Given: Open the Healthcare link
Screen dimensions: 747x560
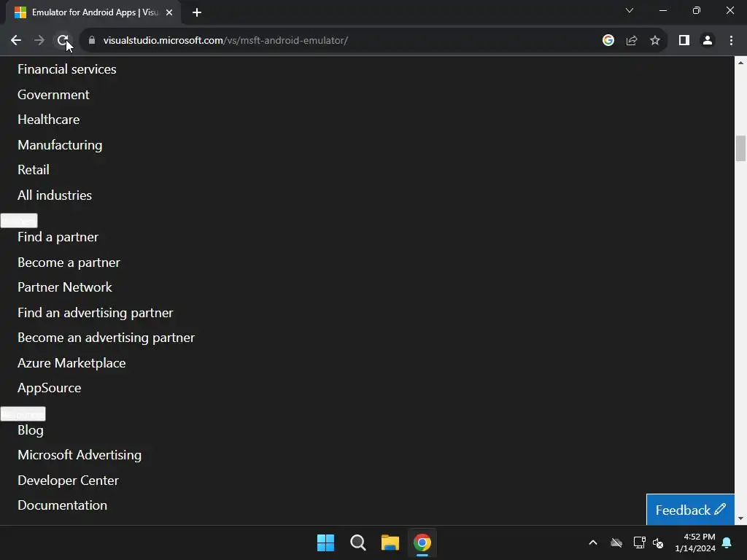Looking at the screenshot, I should 49,120.
